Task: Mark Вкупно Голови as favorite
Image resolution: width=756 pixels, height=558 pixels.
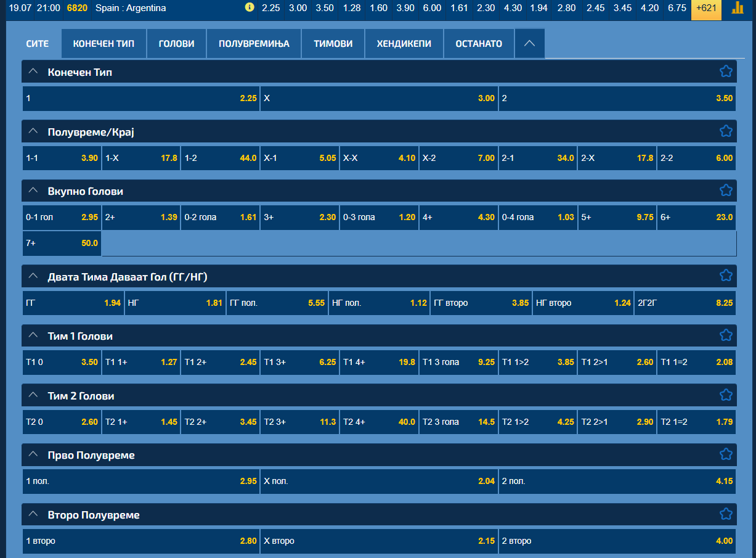Action: (726, 191)
